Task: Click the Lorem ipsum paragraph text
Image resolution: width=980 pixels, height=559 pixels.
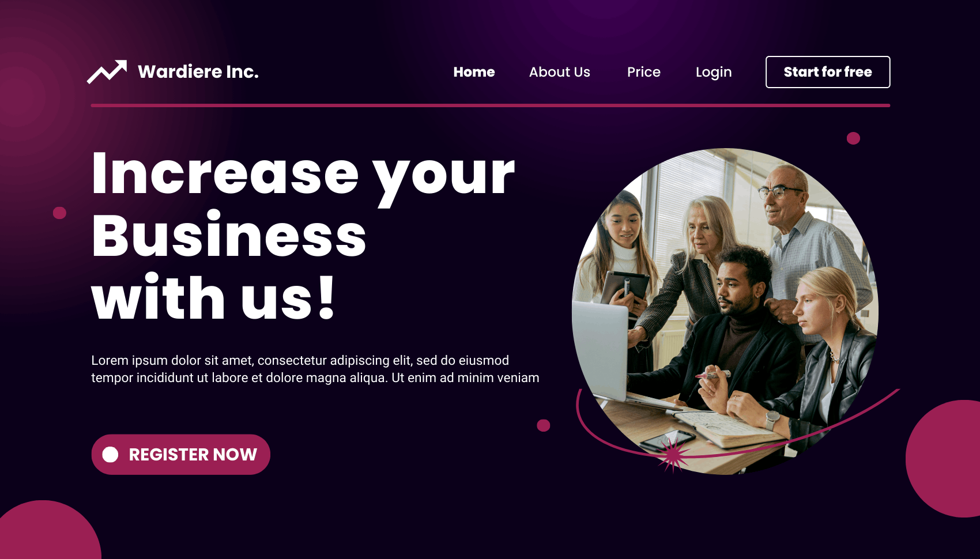Action: [x=315, y=369]
